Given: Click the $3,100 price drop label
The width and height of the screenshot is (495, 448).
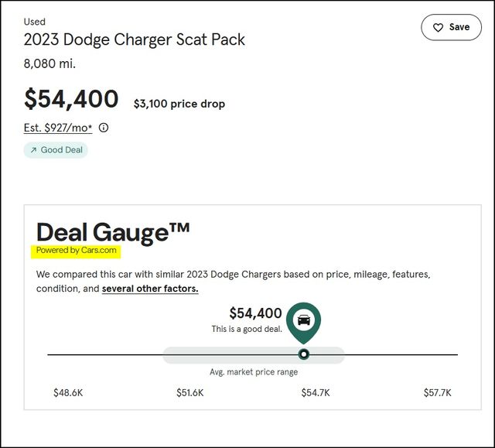Looking at the screenshot, I should [179, 104].
